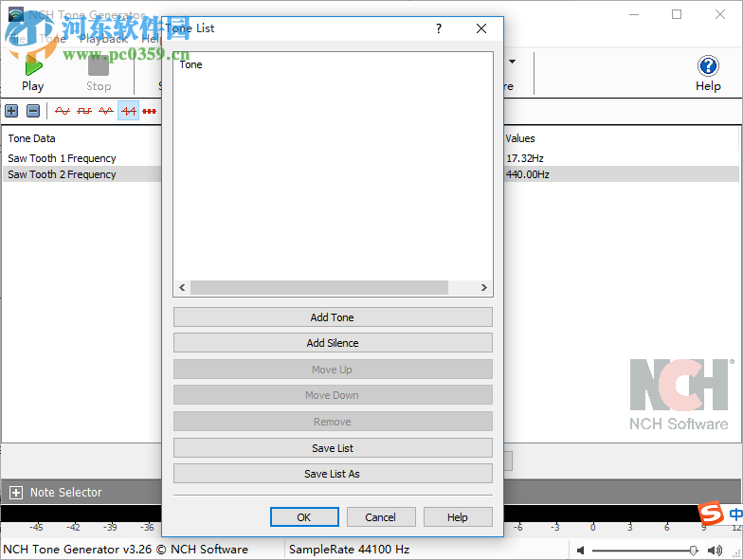Image resolution: width=743 pixels, height=560 pixels.
Task: Click Save List button
Action: [333, 448]
